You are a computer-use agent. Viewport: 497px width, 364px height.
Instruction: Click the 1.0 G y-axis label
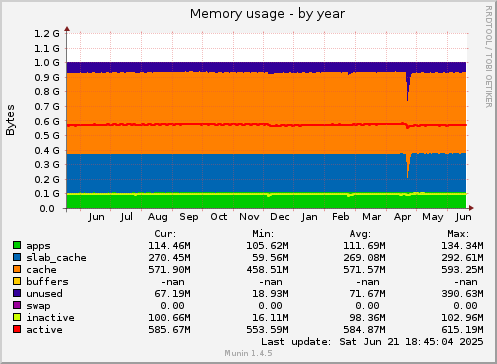tap(47, 63)
